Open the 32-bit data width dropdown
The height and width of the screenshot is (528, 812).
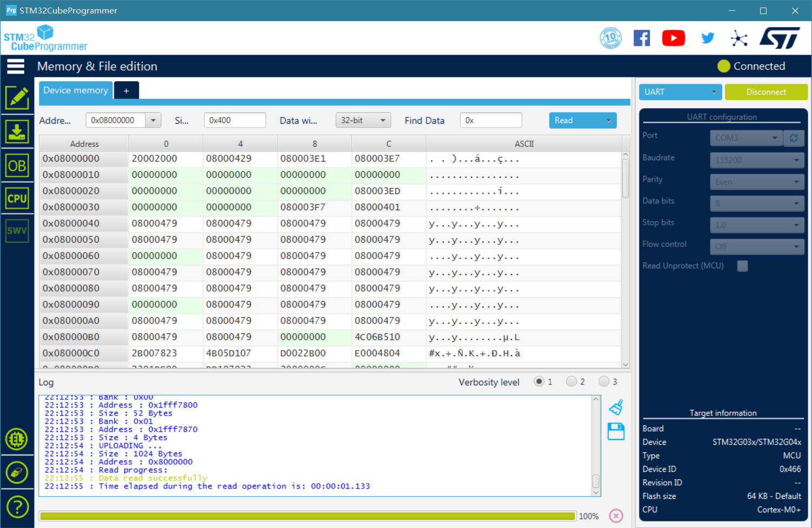click(363, 120)
